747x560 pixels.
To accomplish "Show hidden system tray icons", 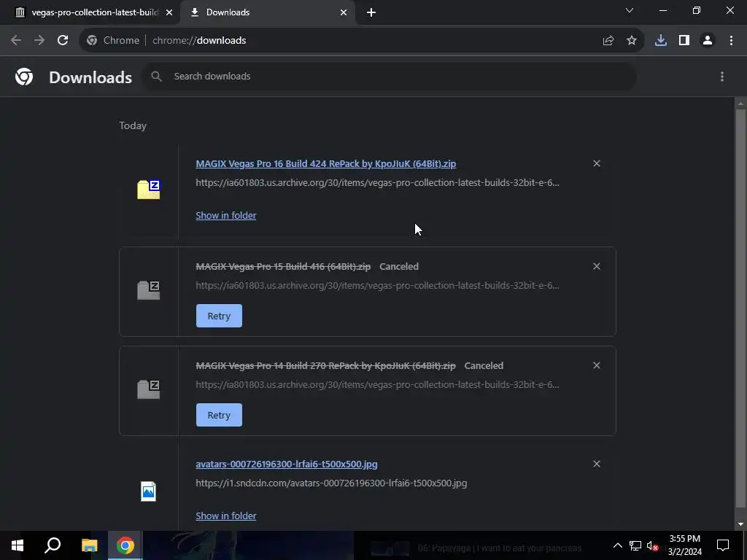I will [617, 545].
